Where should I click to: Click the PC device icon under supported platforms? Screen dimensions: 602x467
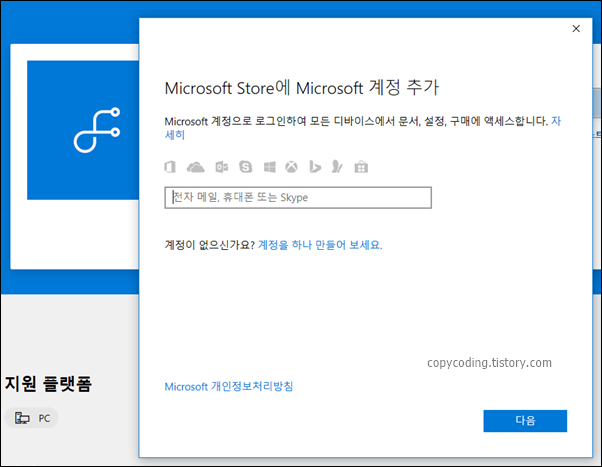pyautogui.click(x=22, y=418)
